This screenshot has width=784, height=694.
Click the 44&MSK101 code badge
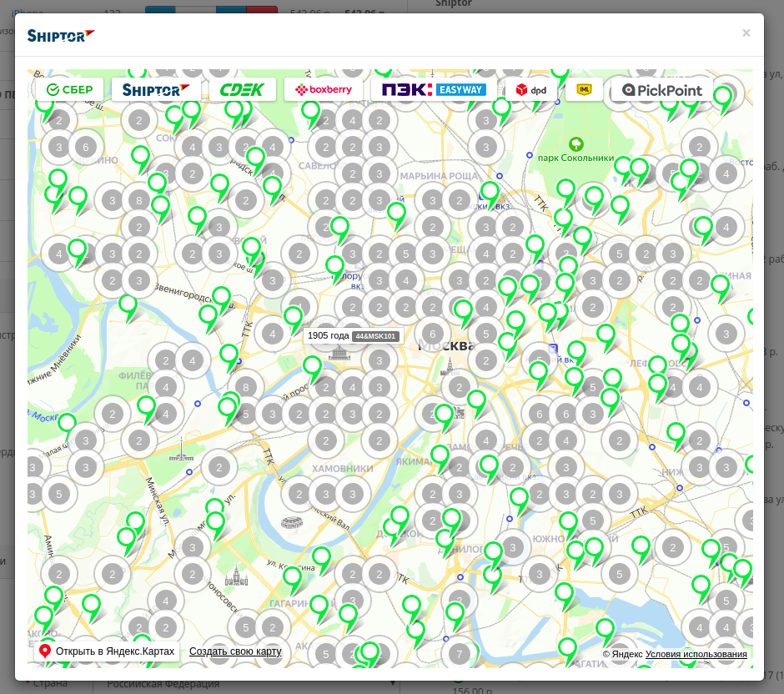click(x=375, y=336)
